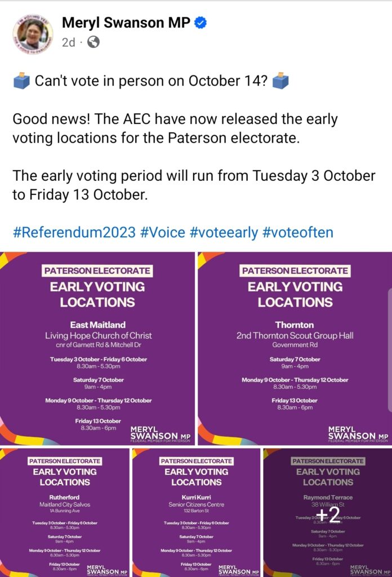Open Meryl Swanson MP profile name link
The image size is (392, 577).
(127, 23)
